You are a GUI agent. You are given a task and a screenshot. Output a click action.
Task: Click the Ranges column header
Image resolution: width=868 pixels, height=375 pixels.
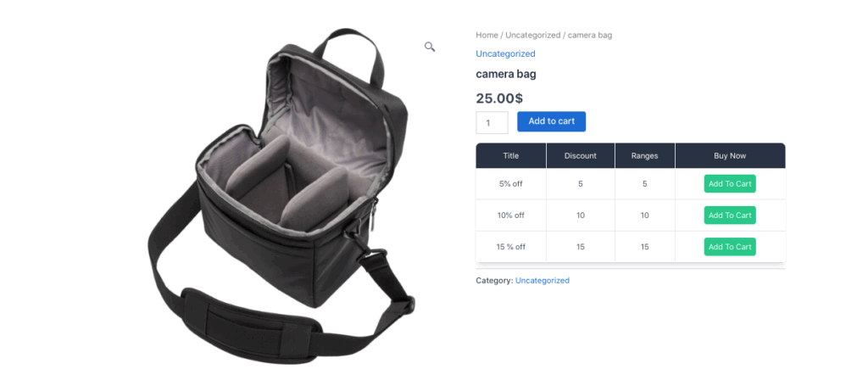tap(645, 155)
